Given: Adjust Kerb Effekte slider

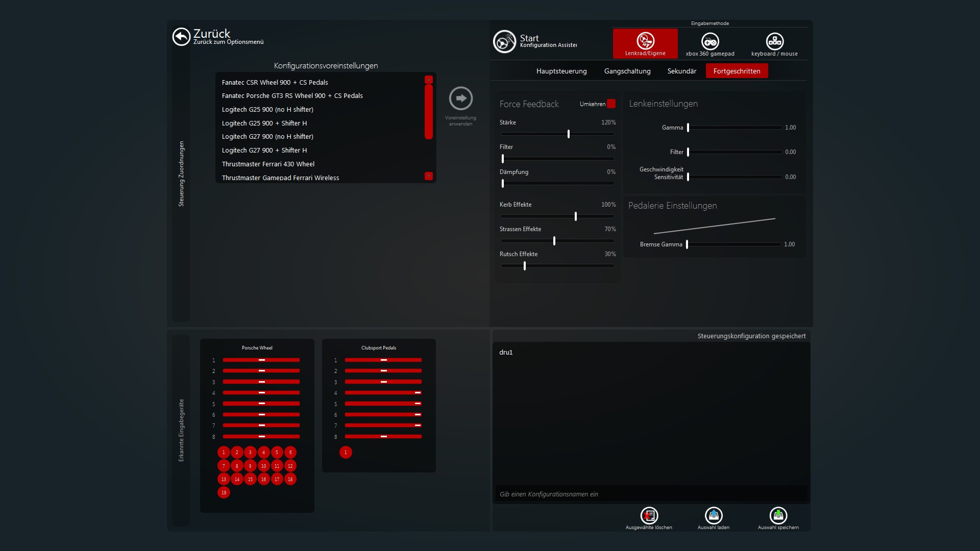Looking at the screenshot, I should [557, 216].
